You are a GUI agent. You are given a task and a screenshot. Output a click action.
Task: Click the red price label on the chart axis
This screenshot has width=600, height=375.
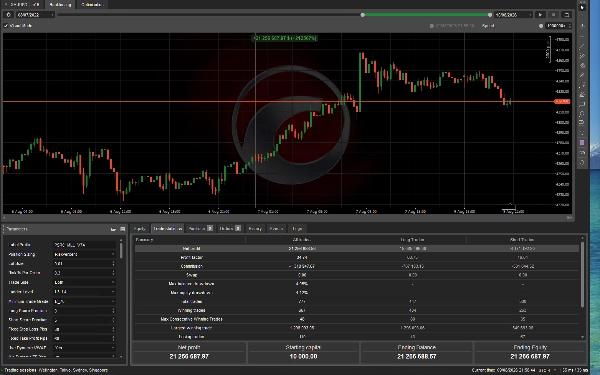[x=562, y=101]
